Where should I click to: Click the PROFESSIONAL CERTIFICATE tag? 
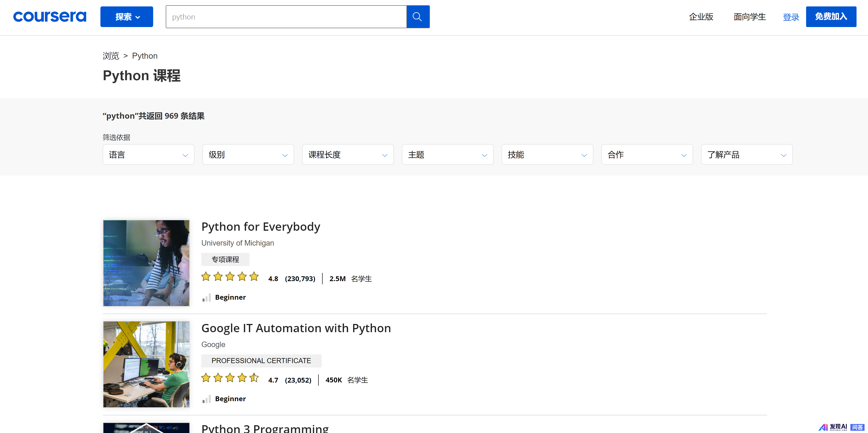261,361
